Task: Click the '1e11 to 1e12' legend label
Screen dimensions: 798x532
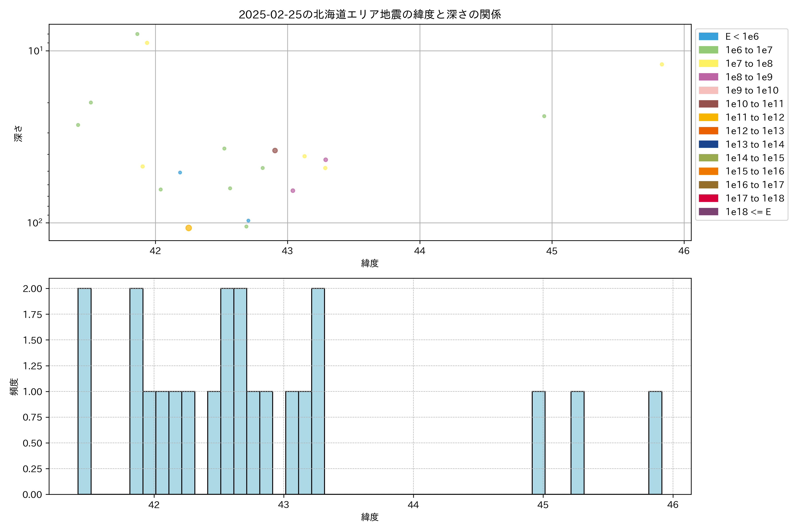Action: click(755, 117)
